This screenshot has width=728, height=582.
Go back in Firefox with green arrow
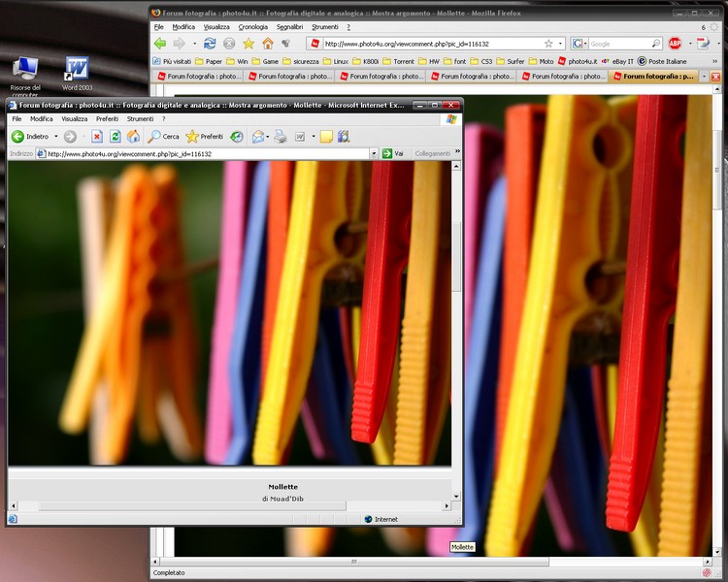[x=160, y=44]
